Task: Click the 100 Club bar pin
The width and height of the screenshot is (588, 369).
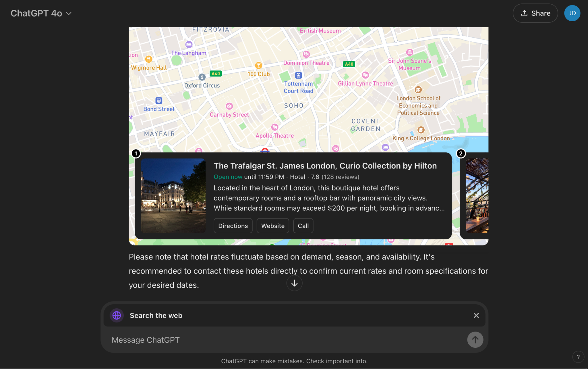Action: click(x=259, y=66)
